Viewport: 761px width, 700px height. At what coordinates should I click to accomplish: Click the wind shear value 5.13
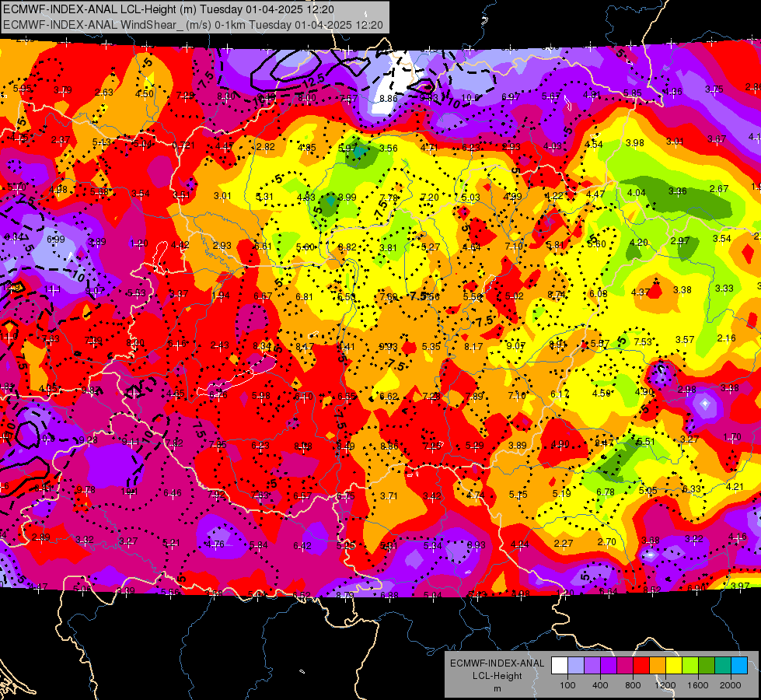point(101,142)
